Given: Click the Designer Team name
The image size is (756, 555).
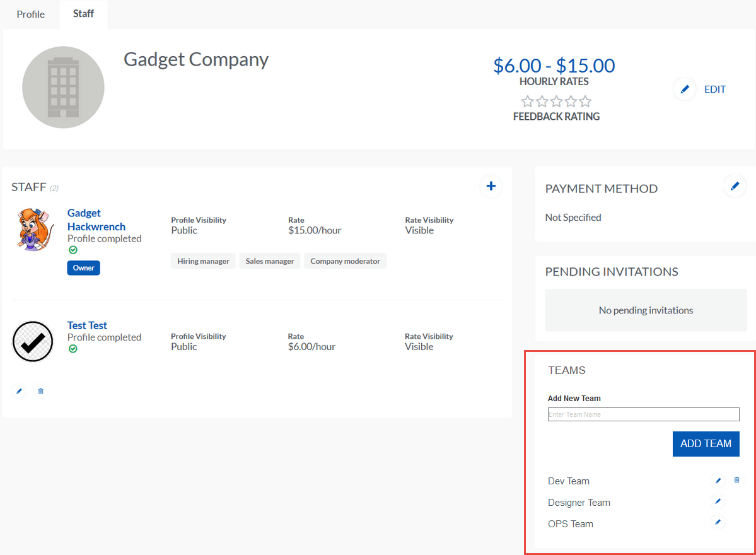Looking at the screenshot, I should pos(579,503).
